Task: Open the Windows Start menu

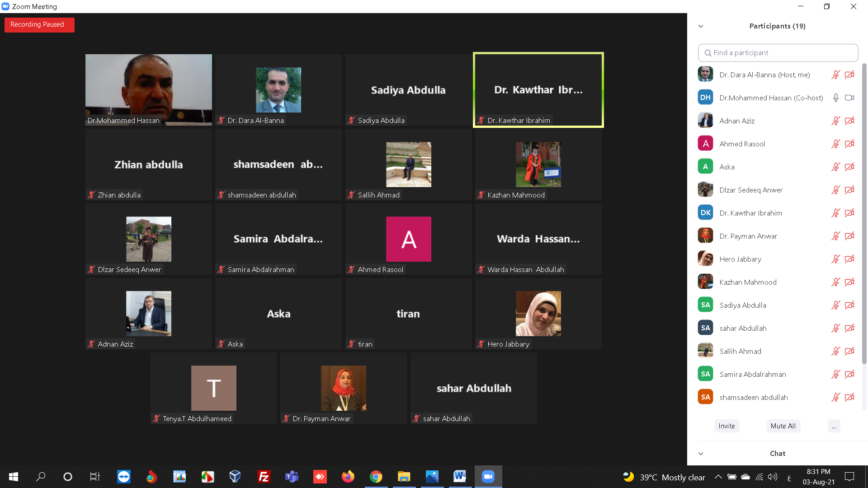Action: [14, 477]
